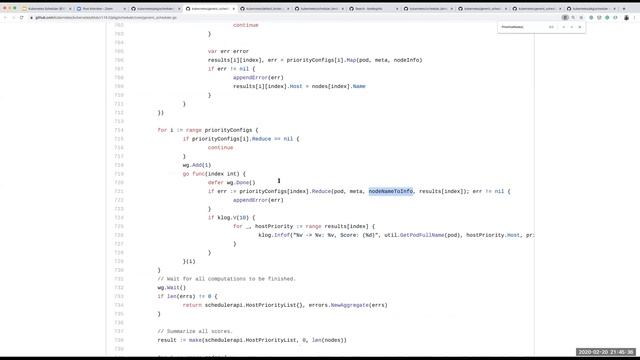Click line number 738 in gutter
This screenshot has height=360, width=640.
119,340
